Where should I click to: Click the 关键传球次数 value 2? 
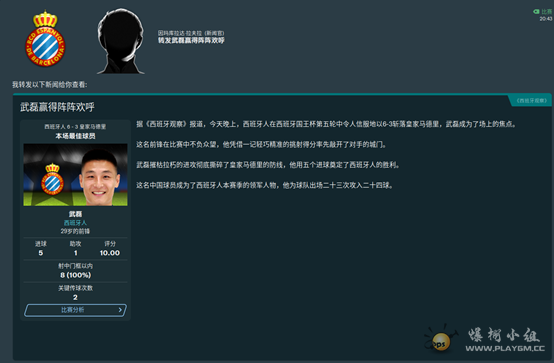coord(75,297)
